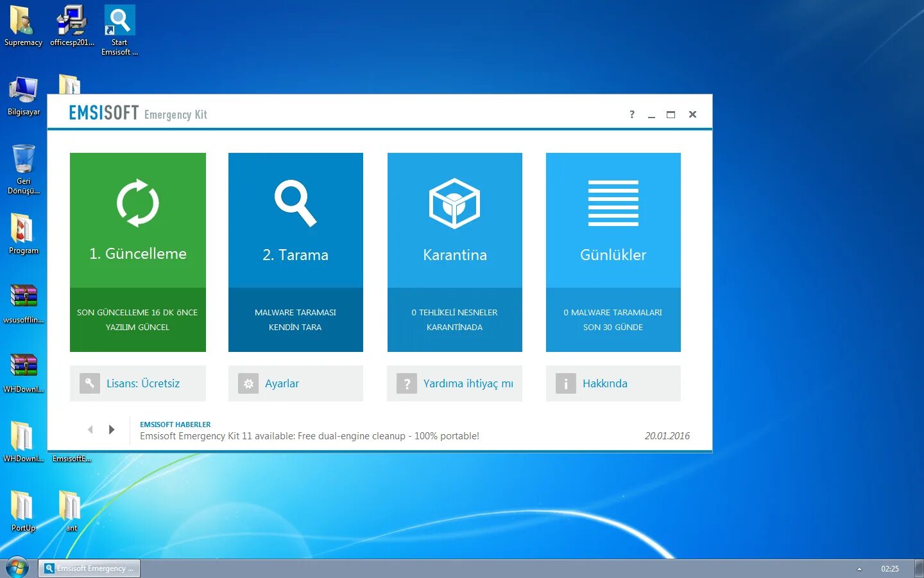The height and width of the screenshot is (578, 924).
Task: Click the help question mark icon beside Yardıma
Action: click(x=407, y=383)
